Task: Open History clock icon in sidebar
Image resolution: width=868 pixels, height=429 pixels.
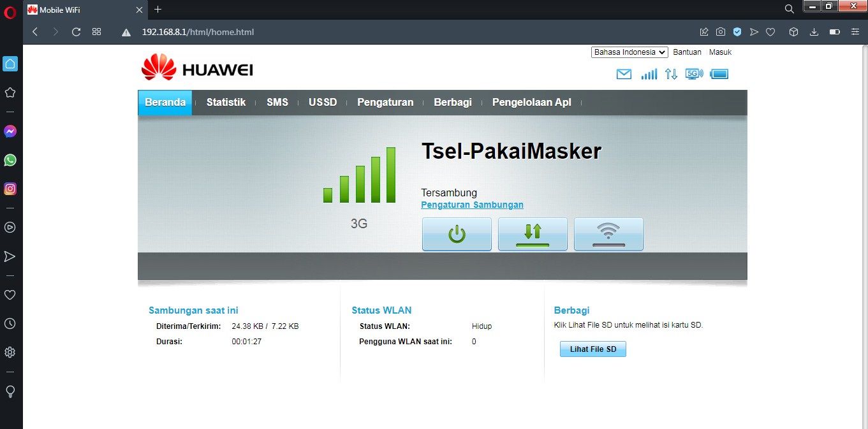Action: [10, 324]
